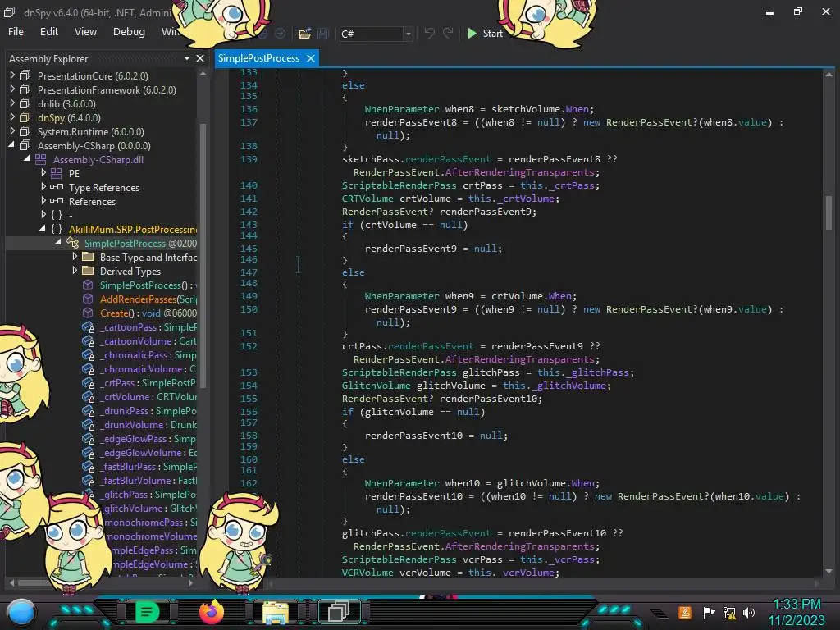840x630 pixels.
Task: Expand the dnSpy (6.4.0.0) node
Action: tap(12, 117)
